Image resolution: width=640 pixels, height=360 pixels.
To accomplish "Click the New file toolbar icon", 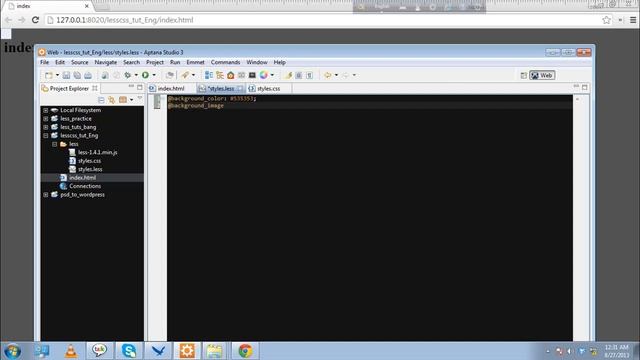I will (49, 76).
